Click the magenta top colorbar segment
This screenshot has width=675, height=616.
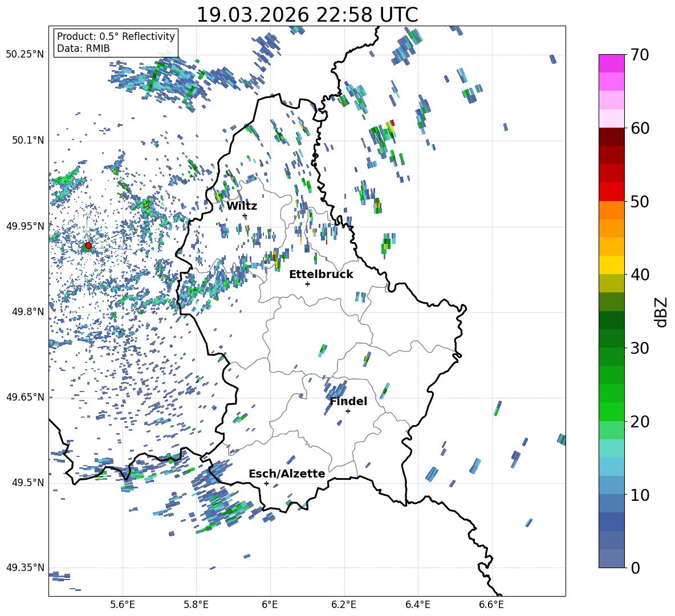pyautogui.click(x=612, y=63)
